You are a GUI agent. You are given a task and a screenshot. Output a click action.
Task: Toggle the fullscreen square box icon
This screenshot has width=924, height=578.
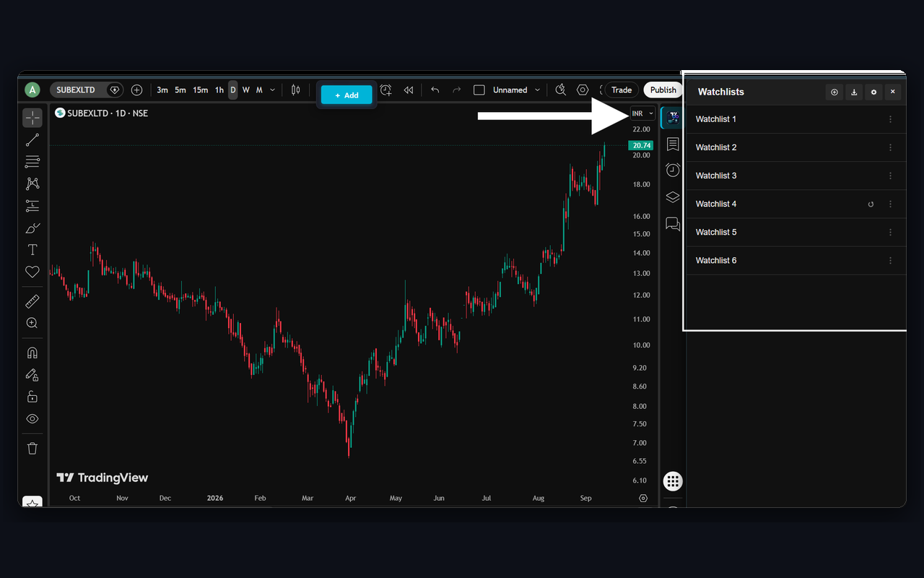click(x=479, y=90)
